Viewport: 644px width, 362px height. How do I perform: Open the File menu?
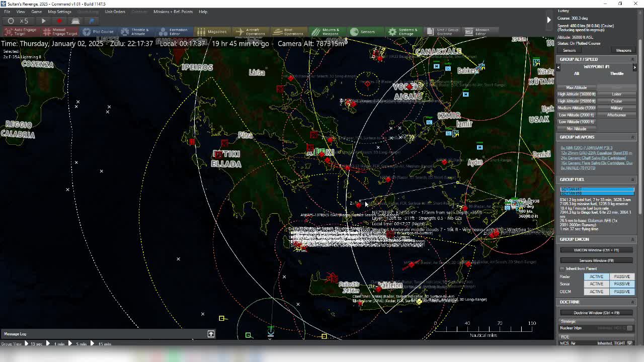pos(7,12)
